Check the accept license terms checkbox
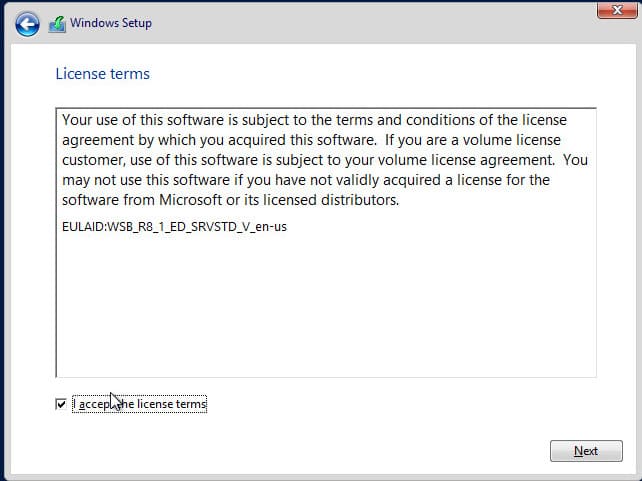Image resolution: width=642 pixels, height=481 pixels. pyautogui.click(x=62, y=404)
